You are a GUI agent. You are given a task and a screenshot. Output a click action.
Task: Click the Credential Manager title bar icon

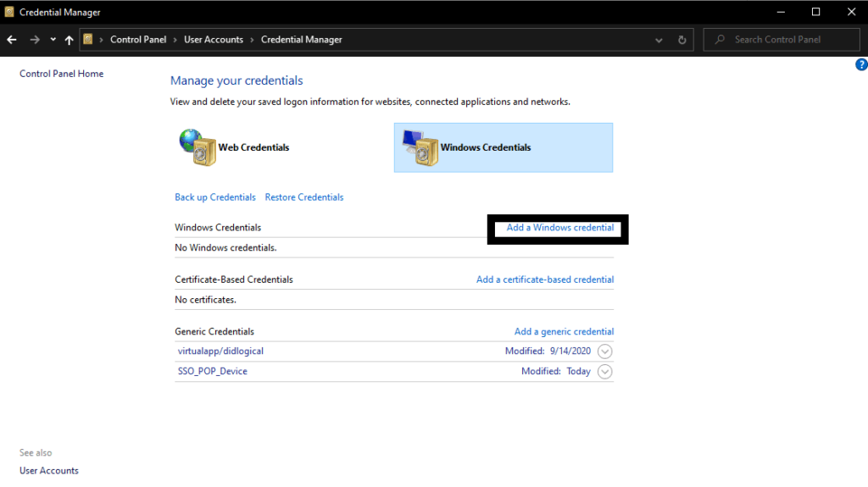point(9,12)
